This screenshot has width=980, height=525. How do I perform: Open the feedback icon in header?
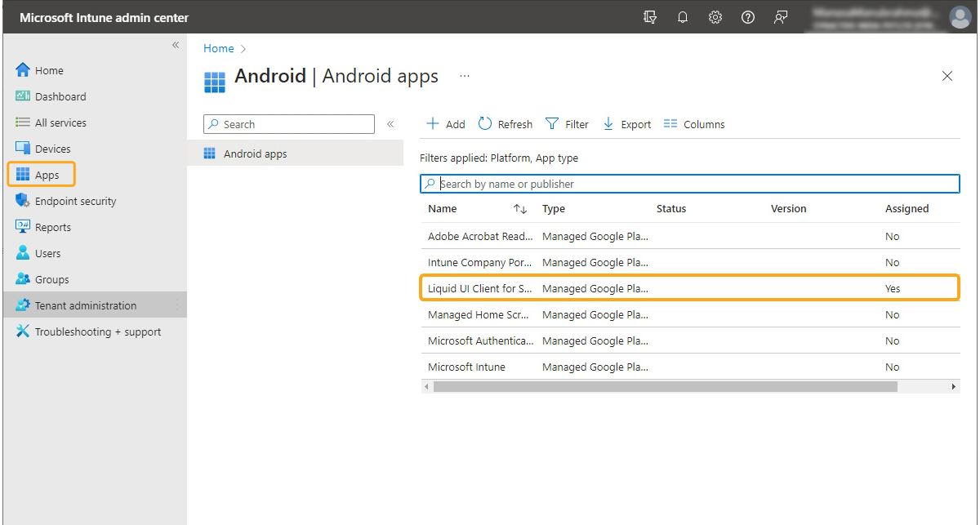click(x=781, y=17)
